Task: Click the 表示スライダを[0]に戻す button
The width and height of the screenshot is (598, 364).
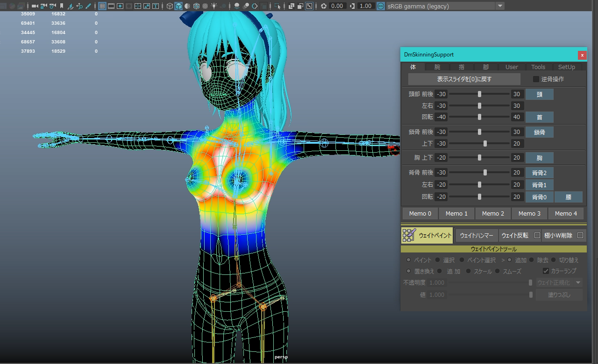Action: pyautogui.click(x=464, y=79)
